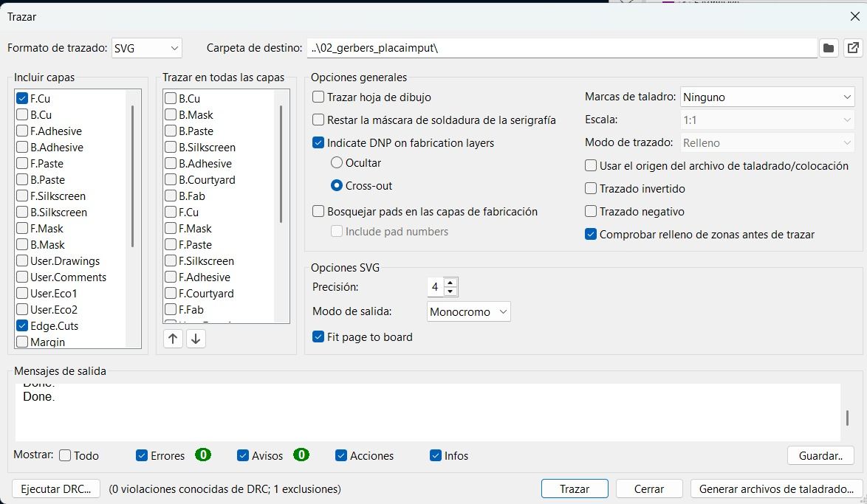This screenshot has width=867, height=504.
Task: Click the Trazar button
Action: point(575,489)
